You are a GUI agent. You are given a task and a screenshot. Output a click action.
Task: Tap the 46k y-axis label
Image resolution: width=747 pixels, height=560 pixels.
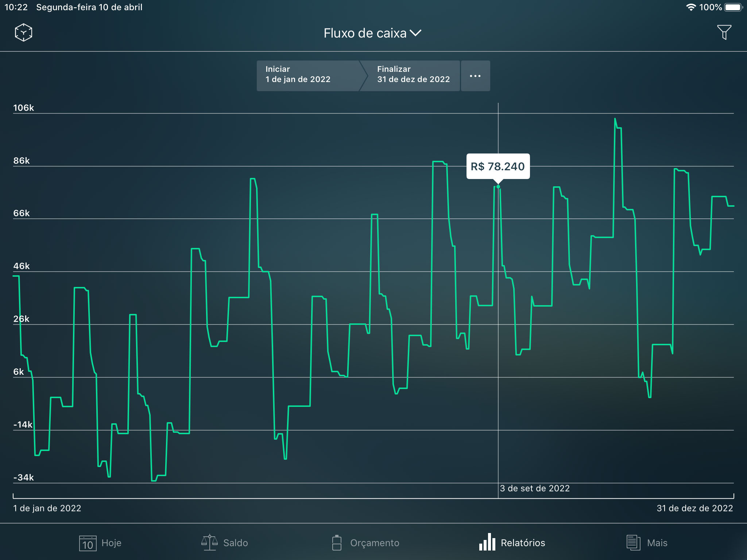tap(22, 266)
